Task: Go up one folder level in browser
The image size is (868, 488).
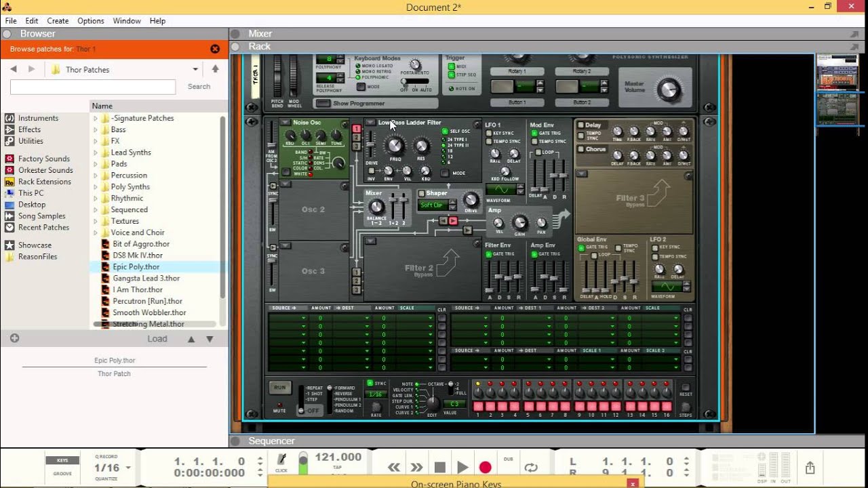Action: (x=215, y=69)
